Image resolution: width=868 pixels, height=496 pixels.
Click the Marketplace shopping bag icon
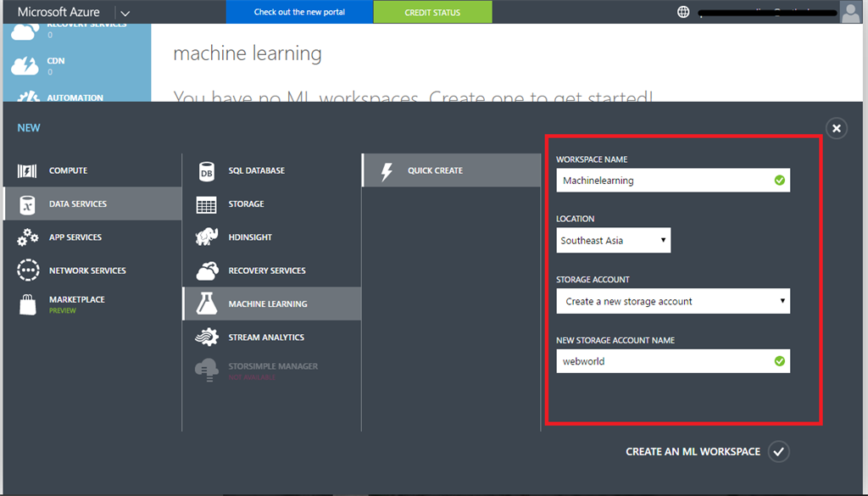coord(28,304)
